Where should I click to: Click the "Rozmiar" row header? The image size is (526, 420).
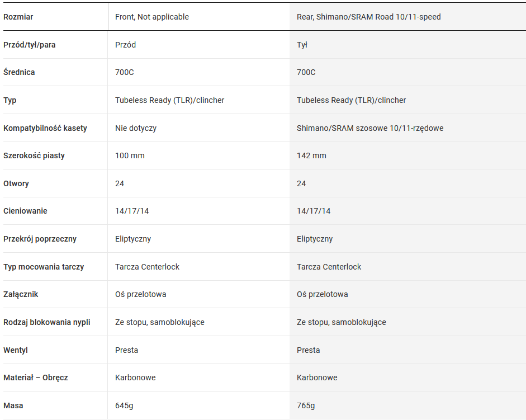coord(18,17)
